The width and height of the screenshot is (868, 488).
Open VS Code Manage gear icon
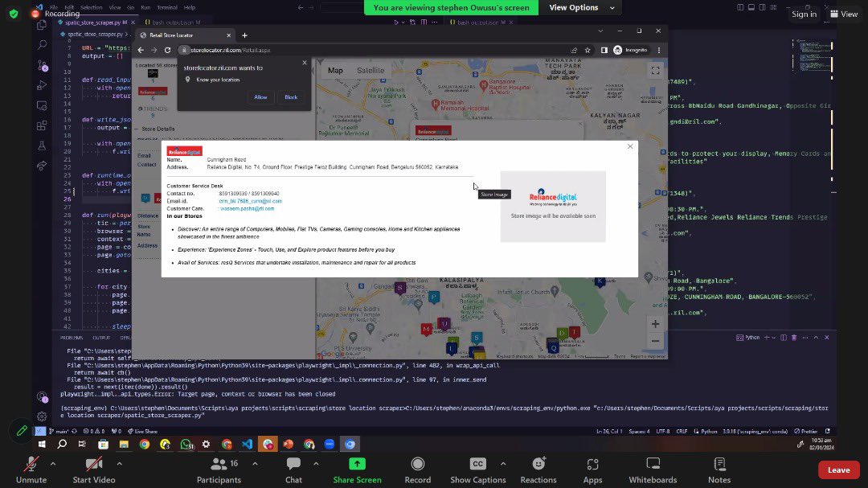tap(42, 416)
